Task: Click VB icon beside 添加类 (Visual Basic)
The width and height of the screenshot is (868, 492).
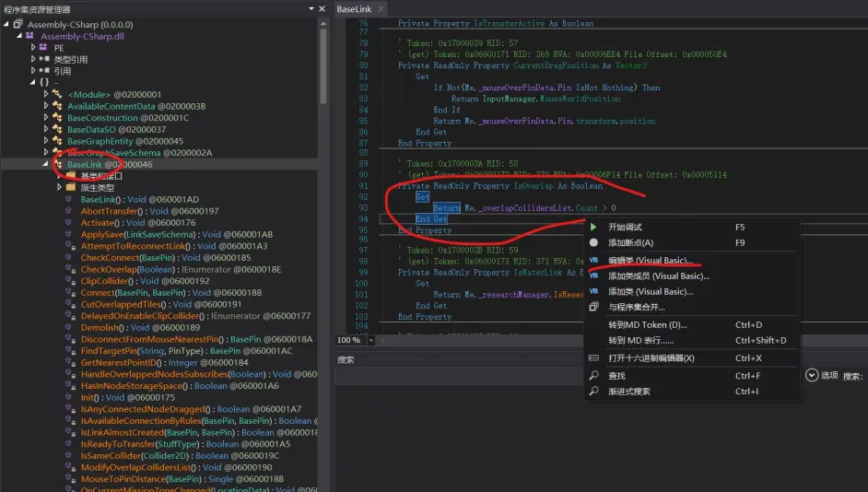Action: pos(593,291)
